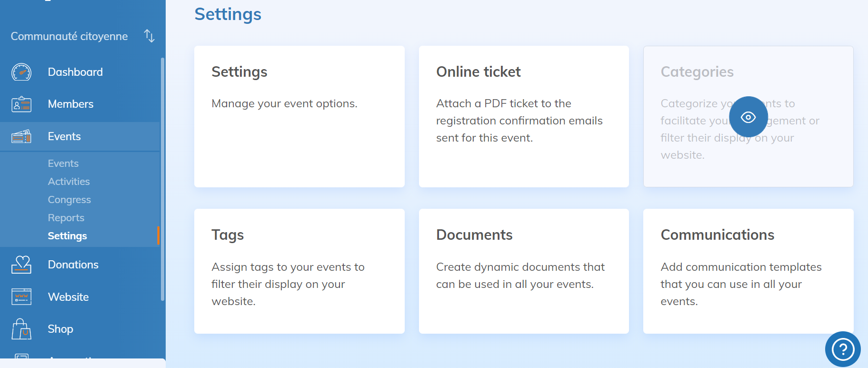Open the help question mark button
Screen dimensions: 868x368
(x=842, y=349)
